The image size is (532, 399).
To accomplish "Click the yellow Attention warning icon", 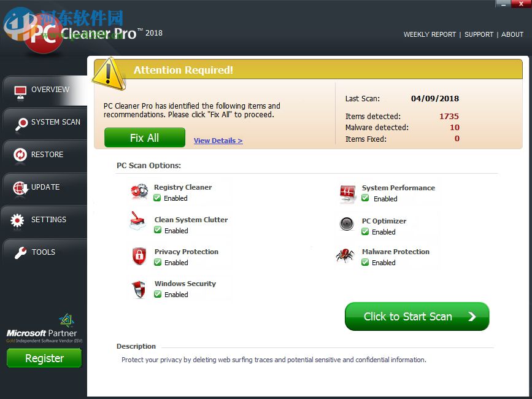I will click(109, 72).
